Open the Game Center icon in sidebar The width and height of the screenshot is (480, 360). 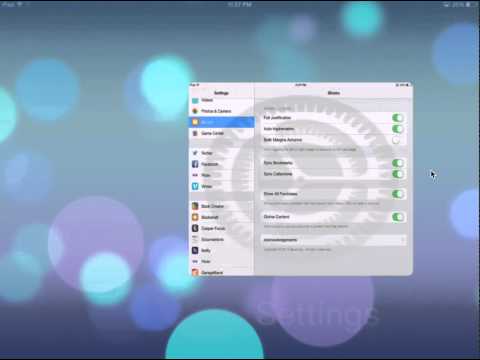tap(195, 133)
